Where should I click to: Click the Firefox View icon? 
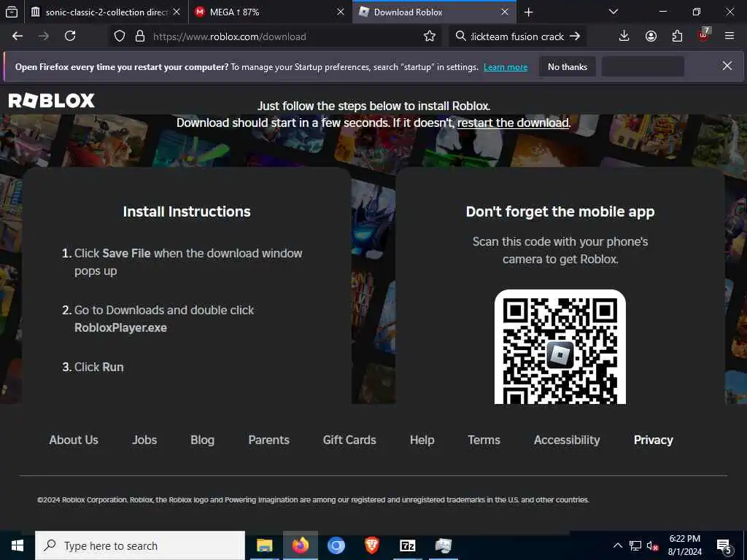[x=12, y=12]
